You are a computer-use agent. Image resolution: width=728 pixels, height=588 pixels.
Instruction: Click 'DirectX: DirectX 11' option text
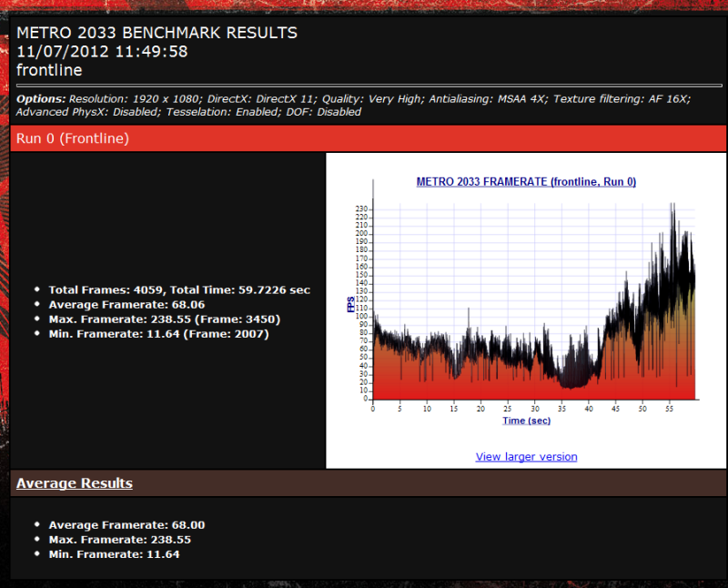tap(263, 99)
